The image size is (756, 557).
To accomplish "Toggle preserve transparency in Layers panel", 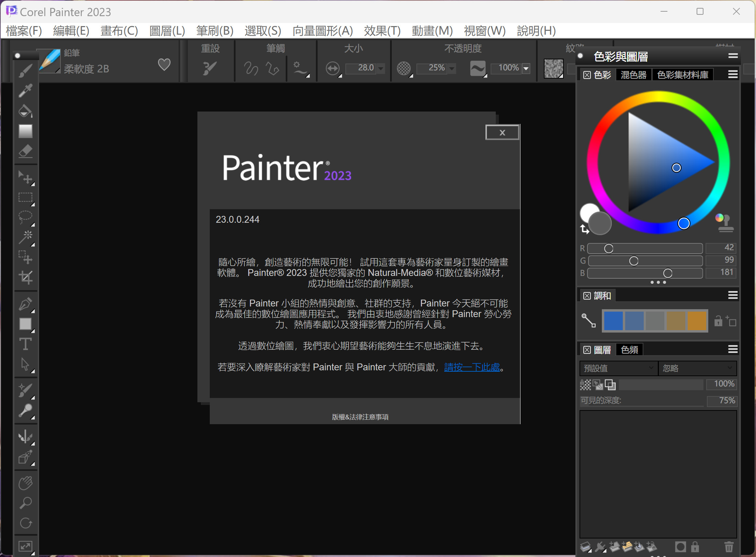I will (585, 385).
